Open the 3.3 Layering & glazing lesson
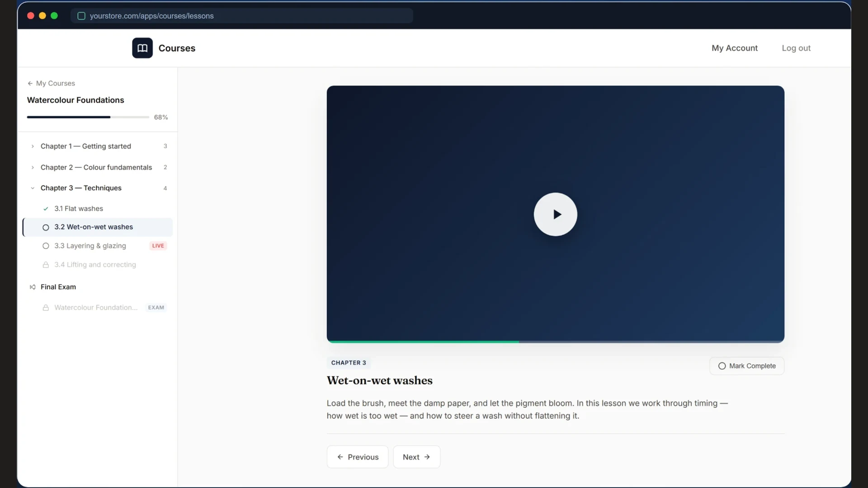 point(98,246)
